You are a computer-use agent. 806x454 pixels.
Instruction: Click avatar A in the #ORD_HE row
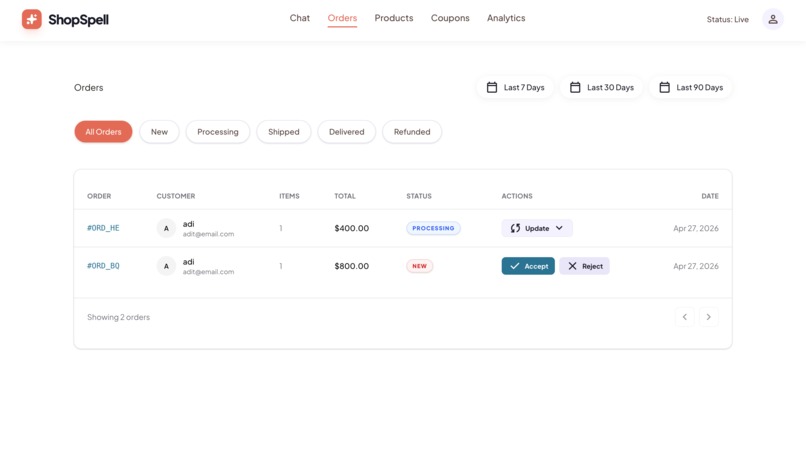pyautogui.click(x=166, y=228)
